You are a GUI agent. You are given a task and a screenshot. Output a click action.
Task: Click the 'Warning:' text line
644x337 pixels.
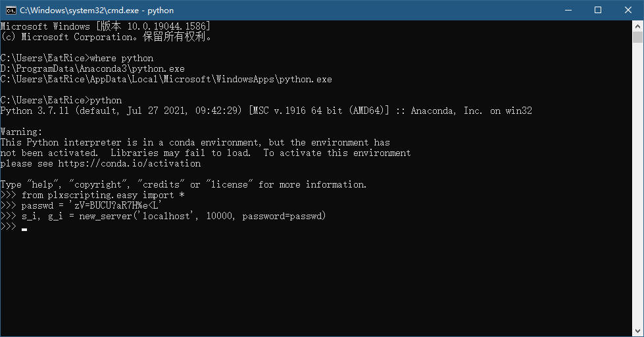coord(21,132)
